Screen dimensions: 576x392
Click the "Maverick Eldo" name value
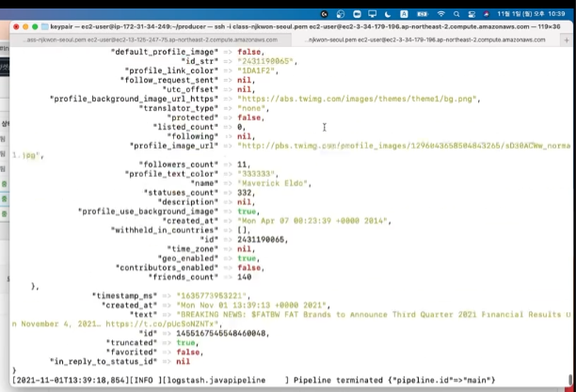coord(272,183)
